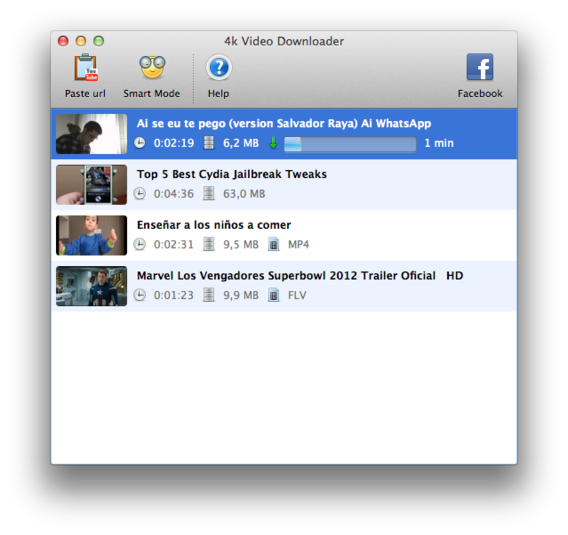
Task: Click clock icon beside 0:01:23
Action: 139,295
